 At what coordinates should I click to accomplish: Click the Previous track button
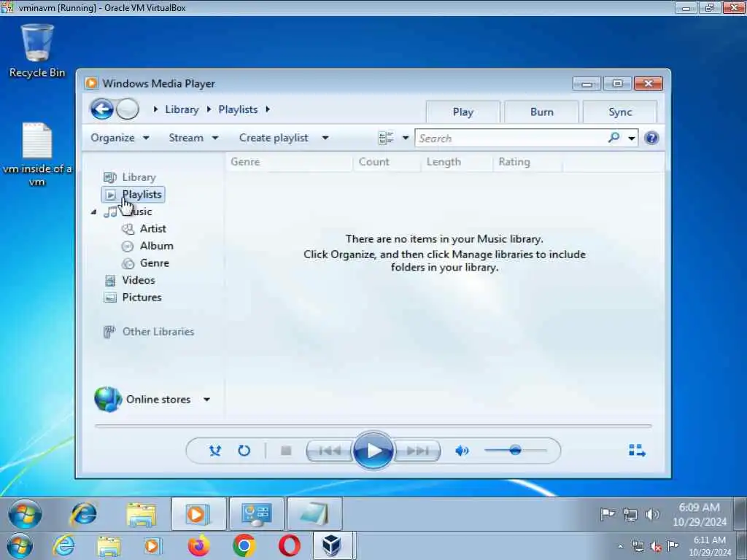330,451
